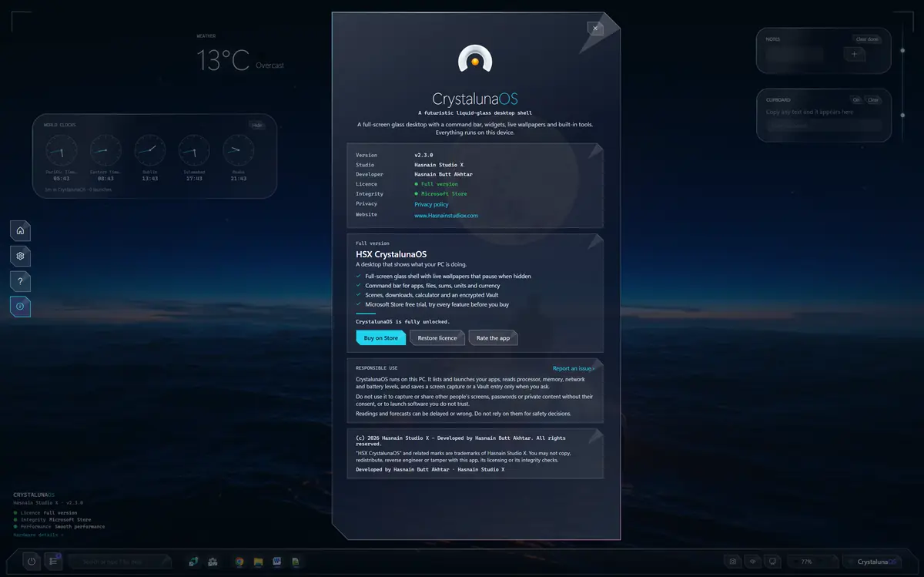Image resolution: width=924 pixels, height=577 pixels.
Task: Launch Word from the command bar
Action: click(x=276, y=562)
